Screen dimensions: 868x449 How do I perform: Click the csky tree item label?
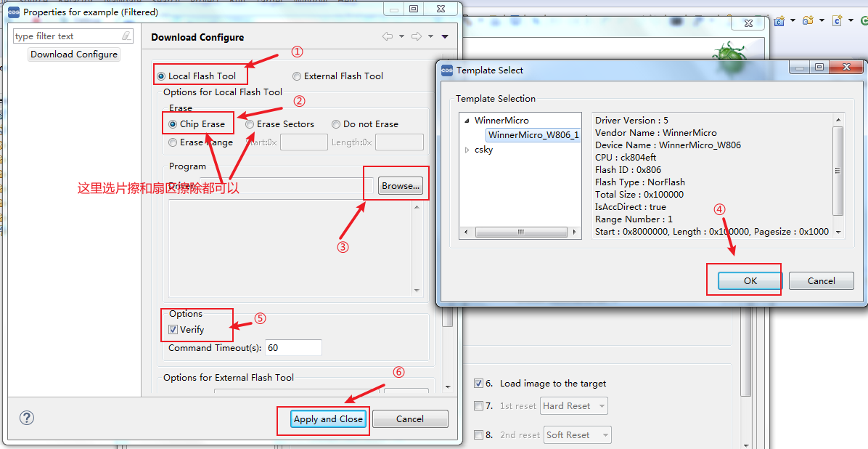(x=483, y=150)
